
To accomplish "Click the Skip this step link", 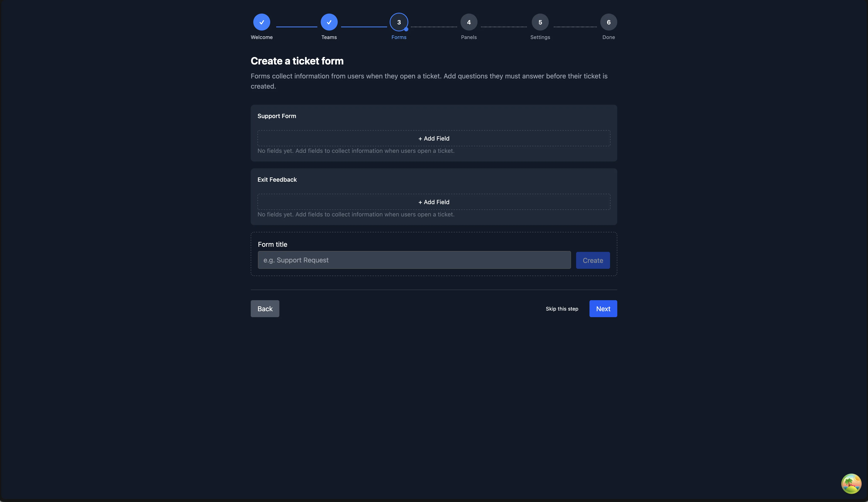I will [x=562, y=309].
